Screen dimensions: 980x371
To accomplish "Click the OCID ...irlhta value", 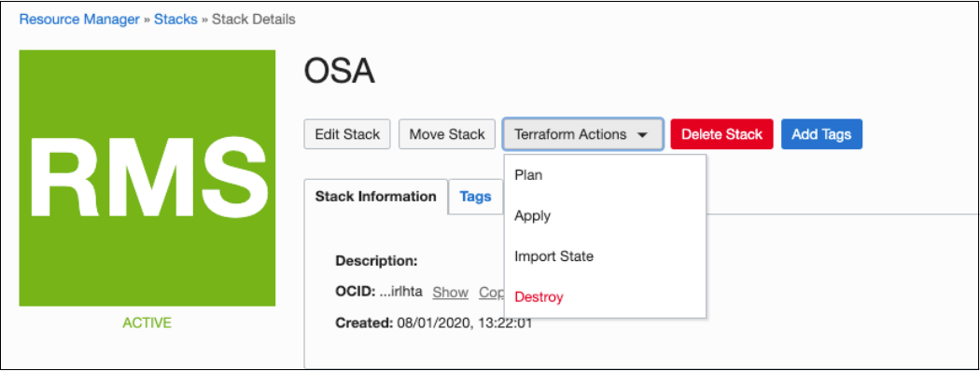I will tap(401, 293).
